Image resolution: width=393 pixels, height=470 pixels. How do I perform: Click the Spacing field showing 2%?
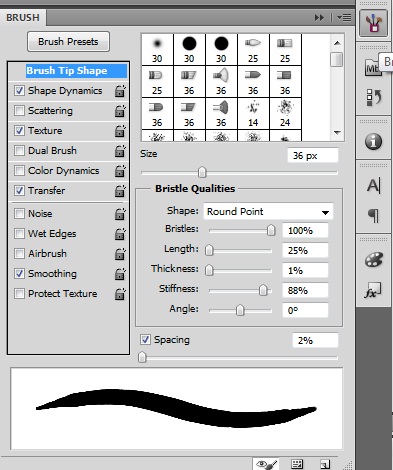315,340
